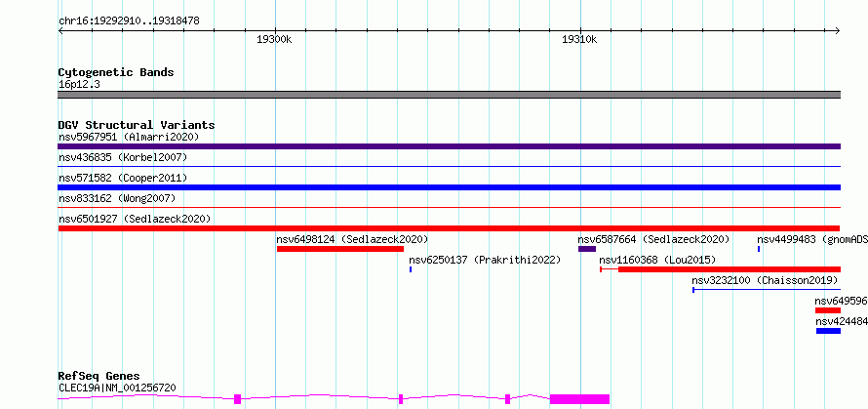868x409 pixels.
Task: Select the tiny blue nsv4499483 variant marker
Action: (x=759, y=249)
